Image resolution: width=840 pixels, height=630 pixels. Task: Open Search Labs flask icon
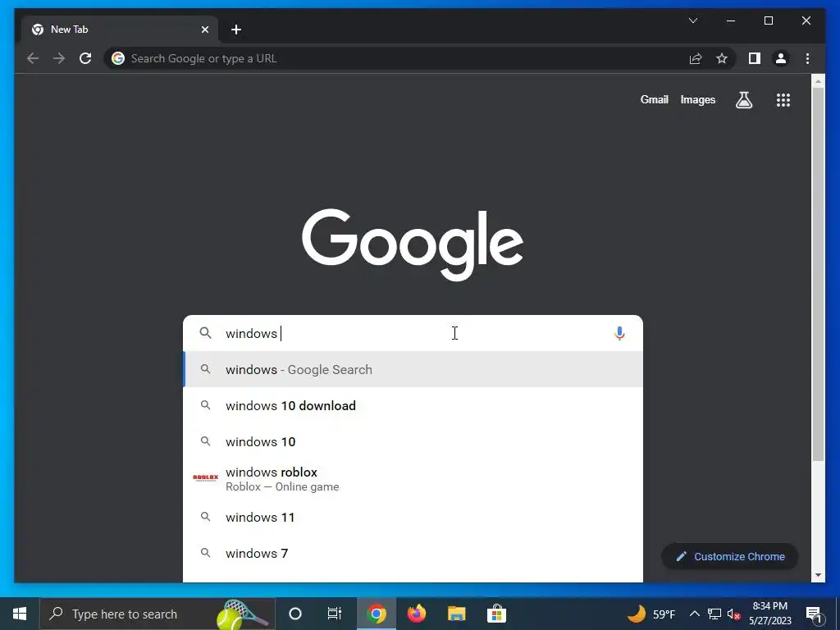(743, 99)
